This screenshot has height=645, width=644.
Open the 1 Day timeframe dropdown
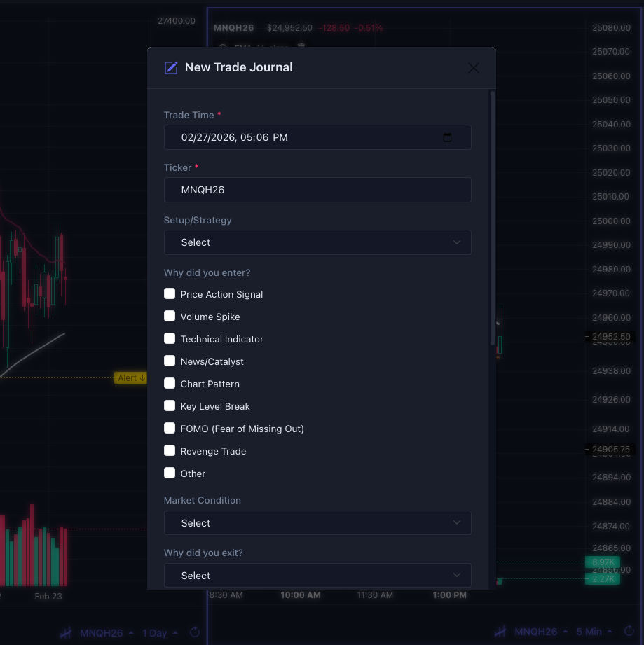coord(160,632)
